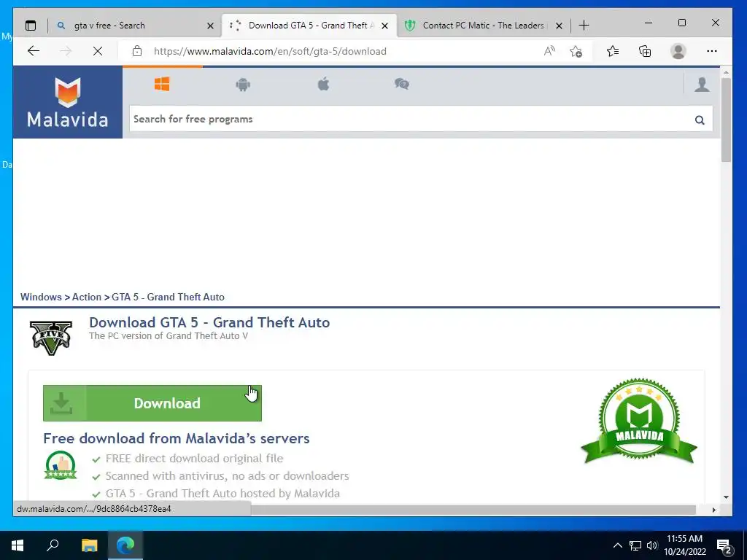This screenshot has width=747, height=560.
Task: Open Read Aloud in the address bar
Action: 549,51
